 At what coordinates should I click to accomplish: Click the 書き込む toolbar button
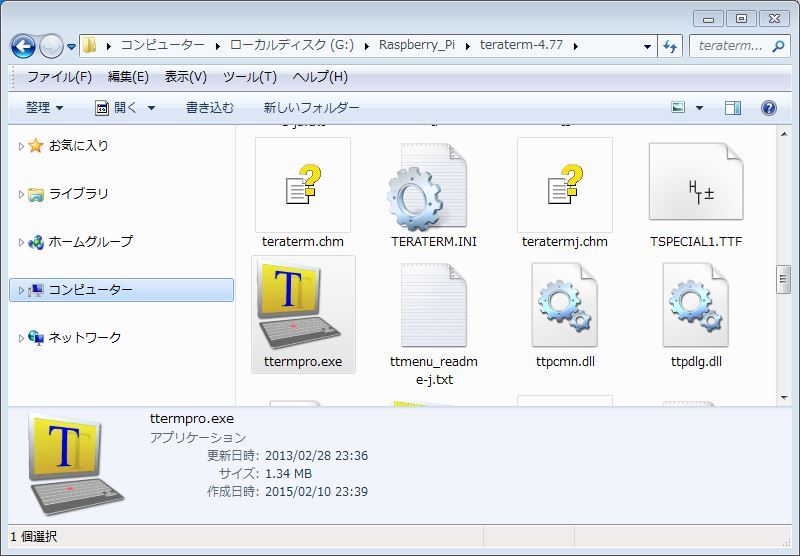(210, 108)
